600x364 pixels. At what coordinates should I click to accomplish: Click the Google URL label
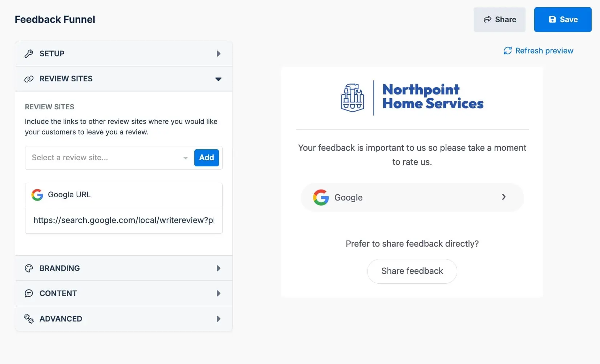pos(69,195)
